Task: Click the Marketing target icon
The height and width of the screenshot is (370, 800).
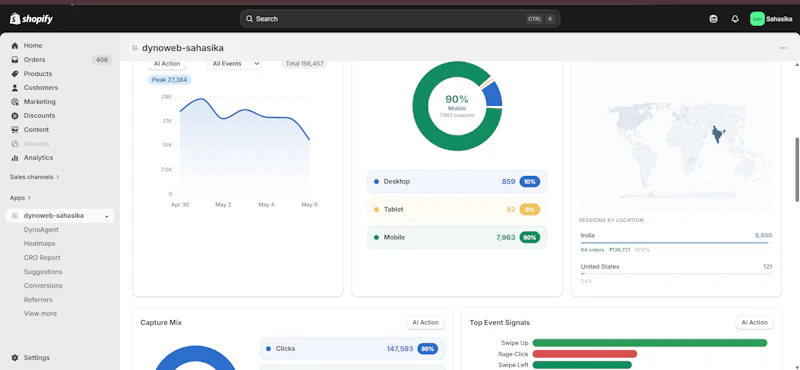Action: click(15, 102)
